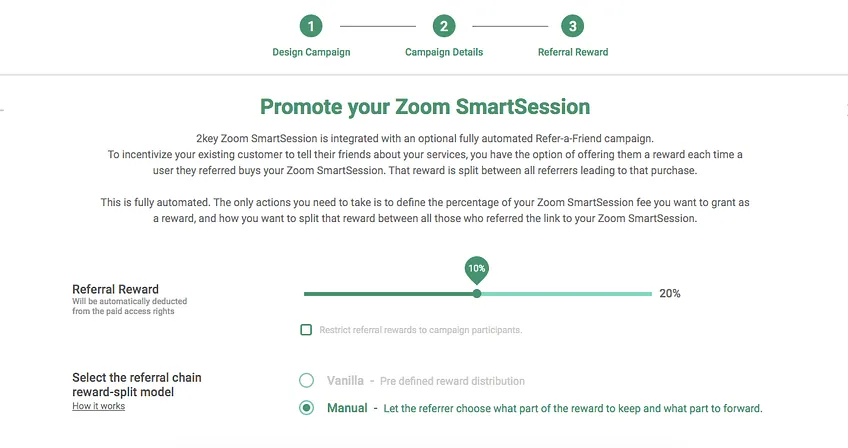This screenshot has width=848, height=448.
Task: Click the step 3 circle icon
Action: 573,26
